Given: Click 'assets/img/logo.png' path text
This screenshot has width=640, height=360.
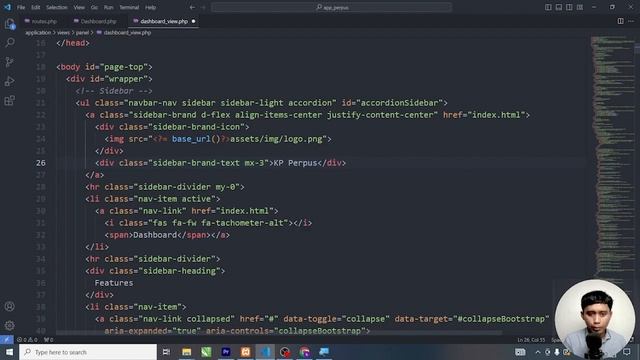Looking at the screenshot, I should tap(276, 139).
